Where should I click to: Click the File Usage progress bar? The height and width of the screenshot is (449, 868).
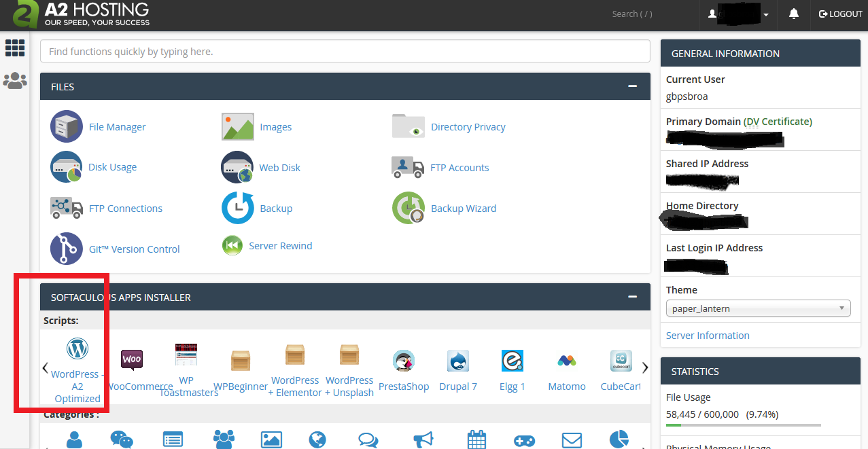click(x=744, y=425)
